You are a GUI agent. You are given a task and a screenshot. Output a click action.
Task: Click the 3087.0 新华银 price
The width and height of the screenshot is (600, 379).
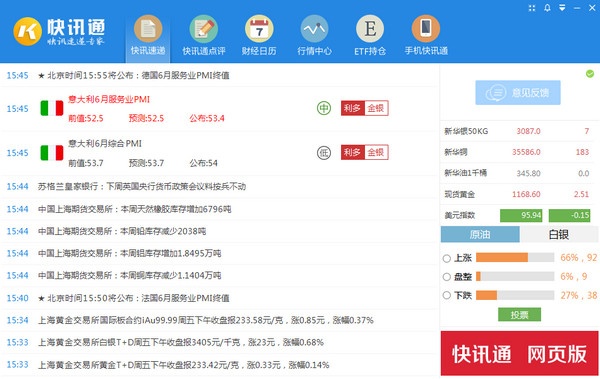pyautogui.click(x=528, y=131)
